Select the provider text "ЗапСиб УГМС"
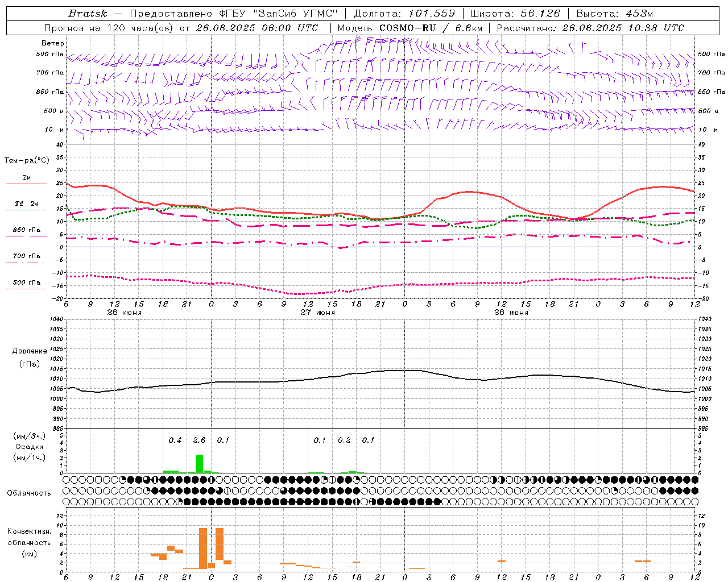728x582 pixels. [295, 14]
